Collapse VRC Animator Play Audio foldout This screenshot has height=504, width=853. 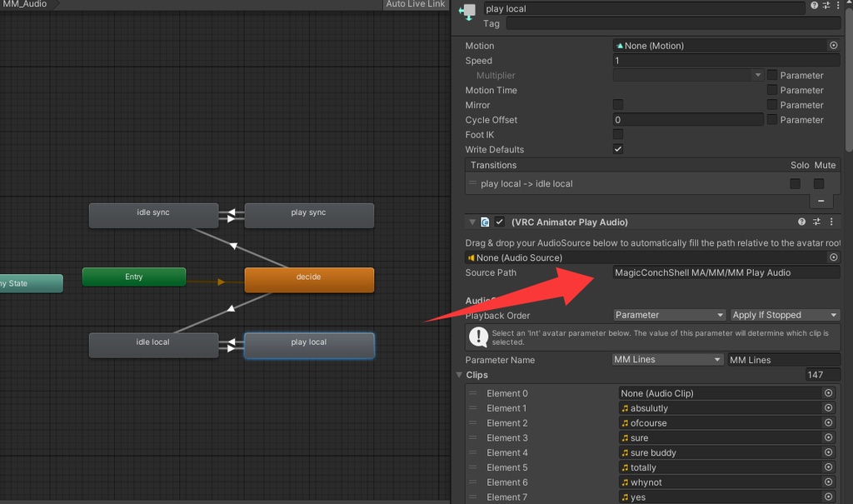click(472, 222)
